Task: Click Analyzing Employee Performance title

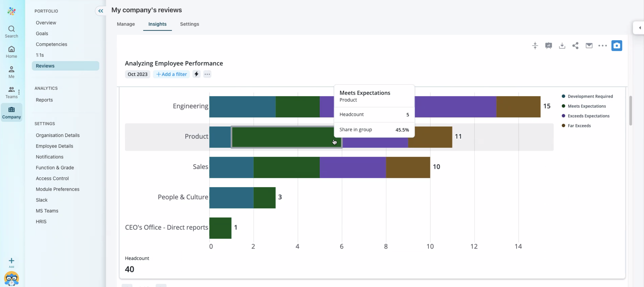Action: click(x=174, y=63)
